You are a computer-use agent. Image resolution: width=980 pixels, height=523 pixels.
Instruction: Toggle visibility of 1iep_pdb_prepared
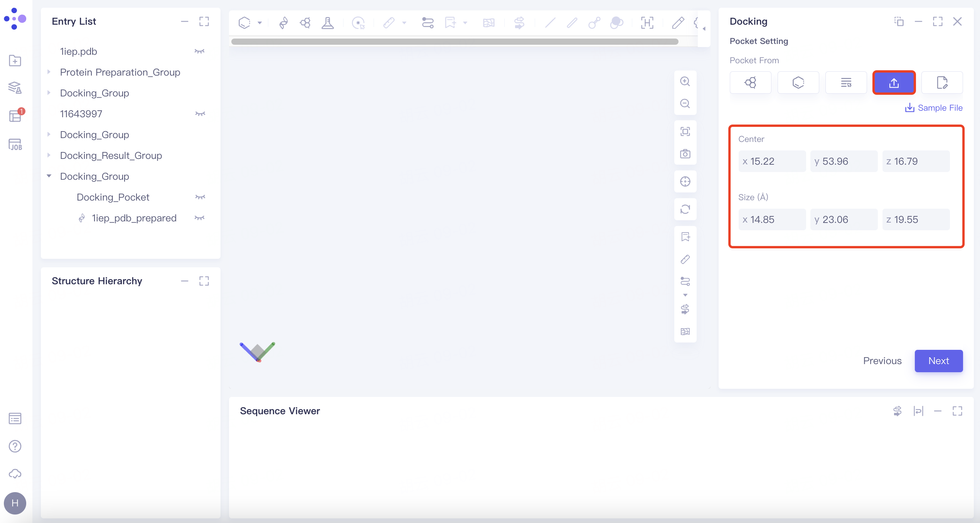coord(199,218)
